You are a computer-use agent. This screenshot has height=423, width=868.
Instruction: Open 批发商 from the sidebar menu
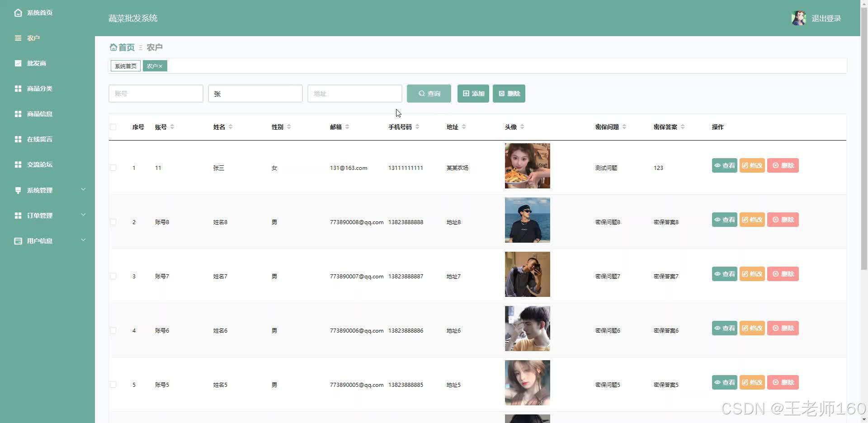[x=37, y=63]
